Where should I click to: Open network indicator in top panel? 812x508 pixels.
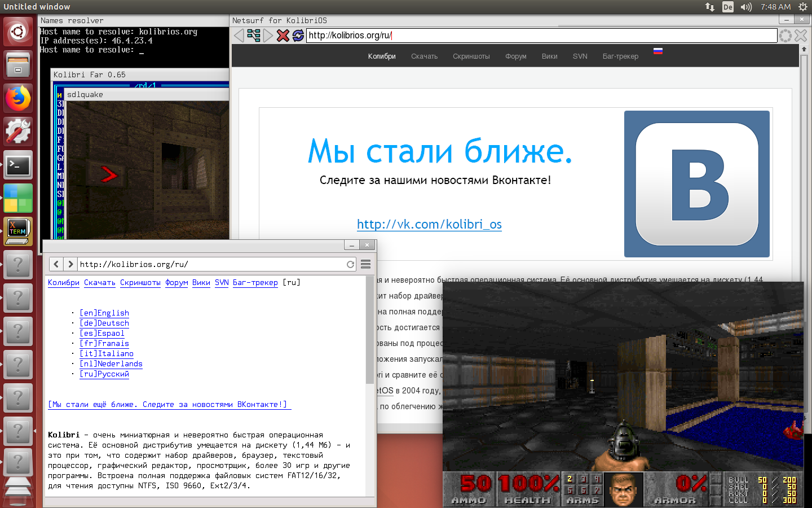point(710,7)
